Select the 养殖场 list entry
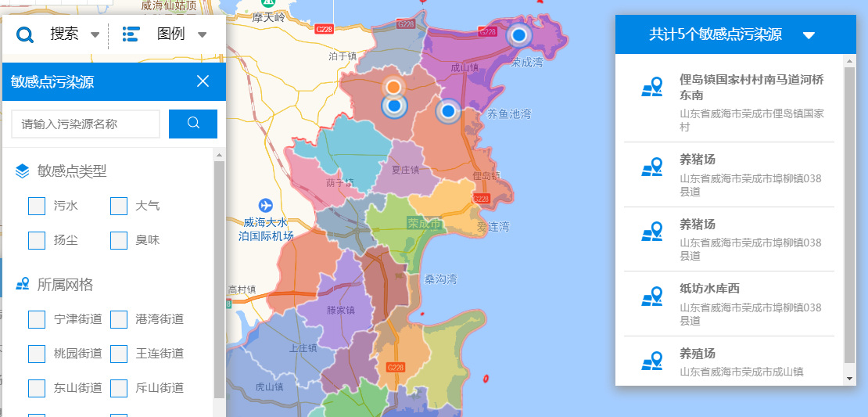This screenshot has width=868, height=417. (729, 361)
